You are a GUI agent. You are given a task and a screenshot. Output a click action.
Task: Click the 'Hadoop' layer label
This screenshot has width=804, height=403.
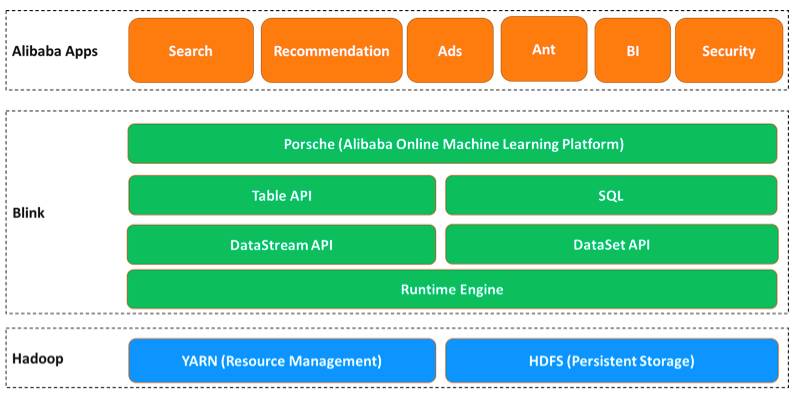pyautogui.click(x=37, y=358)
